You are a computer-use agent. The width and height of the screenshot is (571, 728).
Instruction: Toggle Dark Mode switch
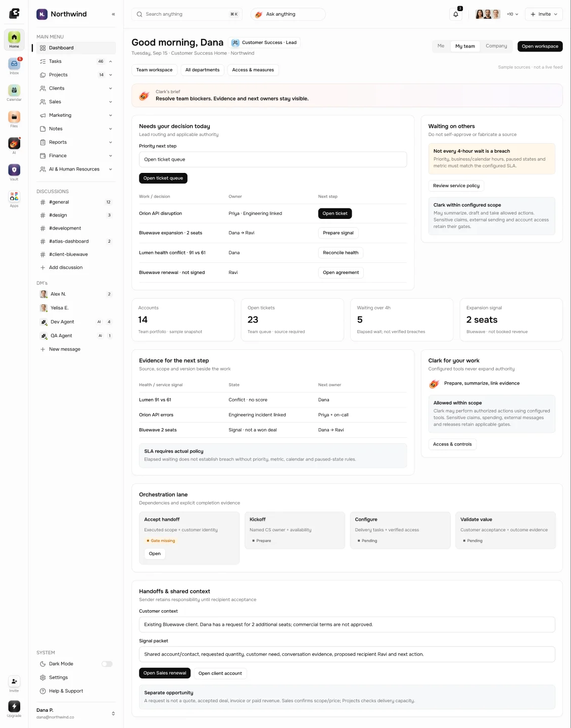107,664
